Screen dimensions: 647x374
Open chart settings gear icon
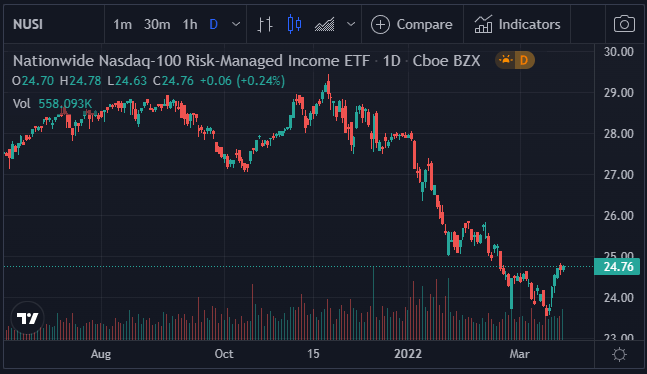point(619,354)
